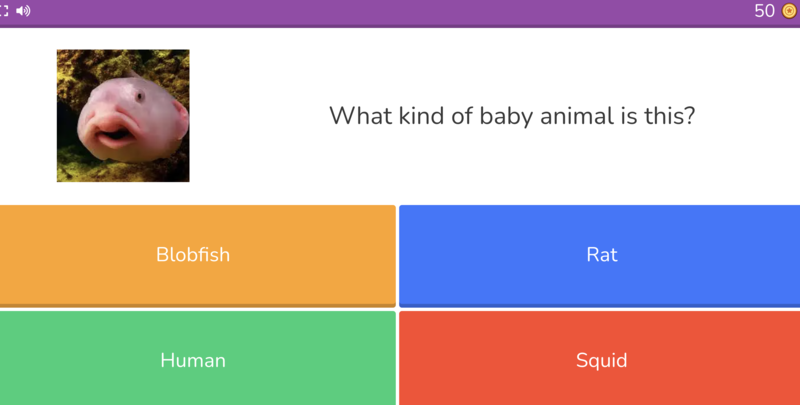Click the pink fish image beside the question
The image size is (800, 405).
pyautogui.click(x=123, y=116)
